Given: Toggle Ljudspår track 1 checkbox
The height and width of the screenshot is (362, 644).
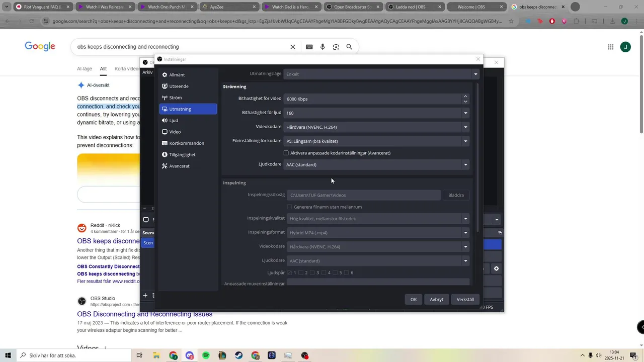Looking at the screenshot, I should (x=289, y=273).
